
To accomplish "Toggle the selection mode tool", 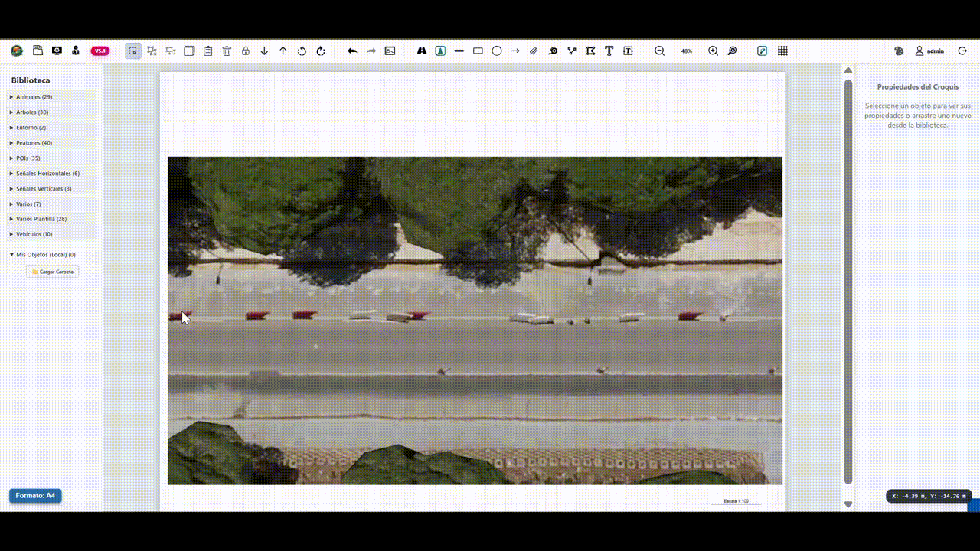I will (133, 51).
